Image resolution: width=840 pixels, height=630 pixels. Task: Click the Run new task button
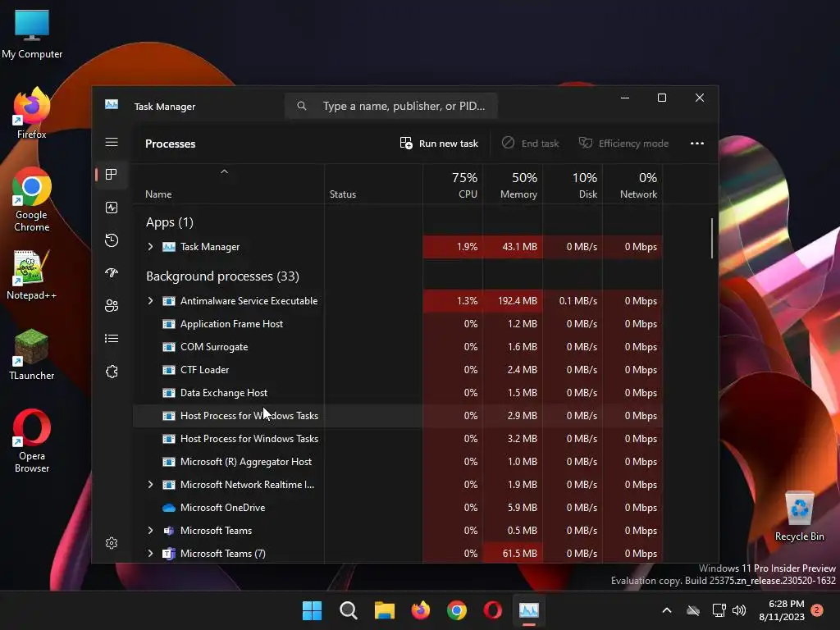click(x=440, y=143)
